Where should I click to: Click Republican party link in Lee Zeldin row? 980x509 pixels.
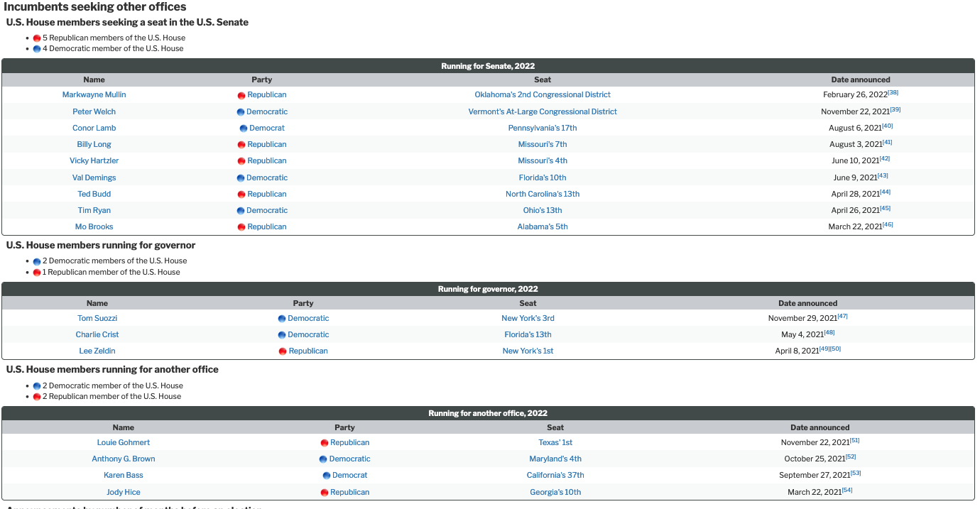[308, 351]
